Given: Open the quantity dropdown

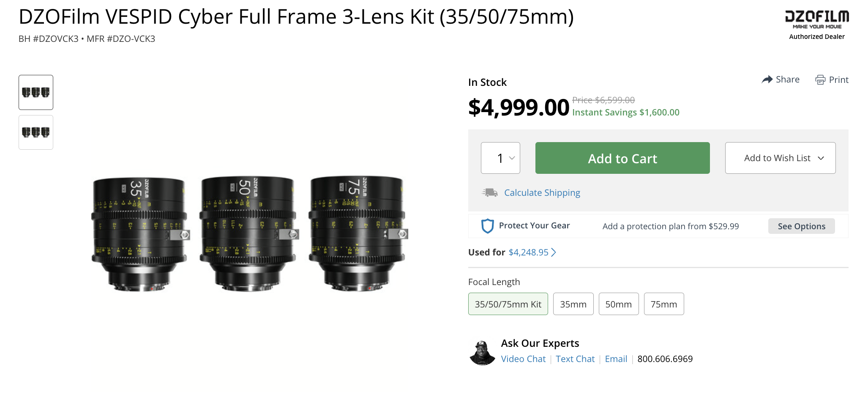Looking at the screenshot, I should 500,158.
